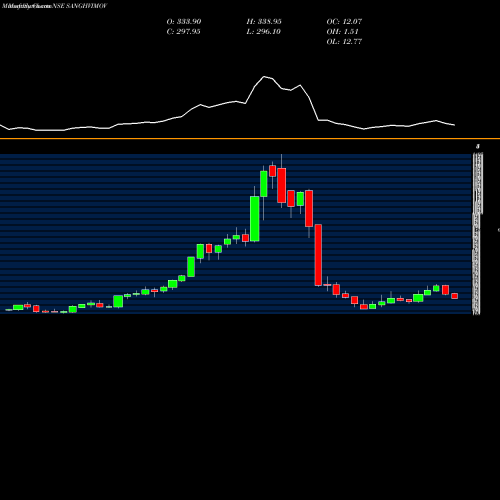Select the OL: 12.77 reading
The height and width of the screenshot is (500, 500).
point(344,41)
